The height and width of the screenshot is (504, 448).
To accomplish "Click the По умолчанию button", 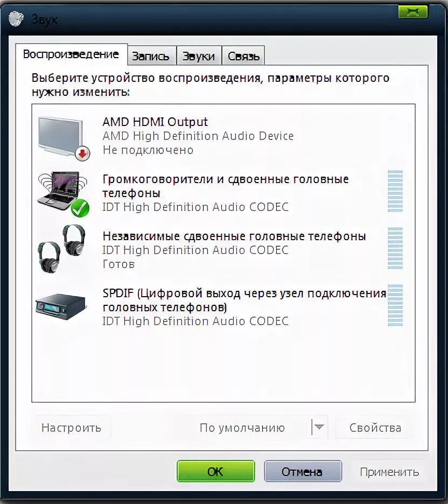I will click(x=242, y=427).
